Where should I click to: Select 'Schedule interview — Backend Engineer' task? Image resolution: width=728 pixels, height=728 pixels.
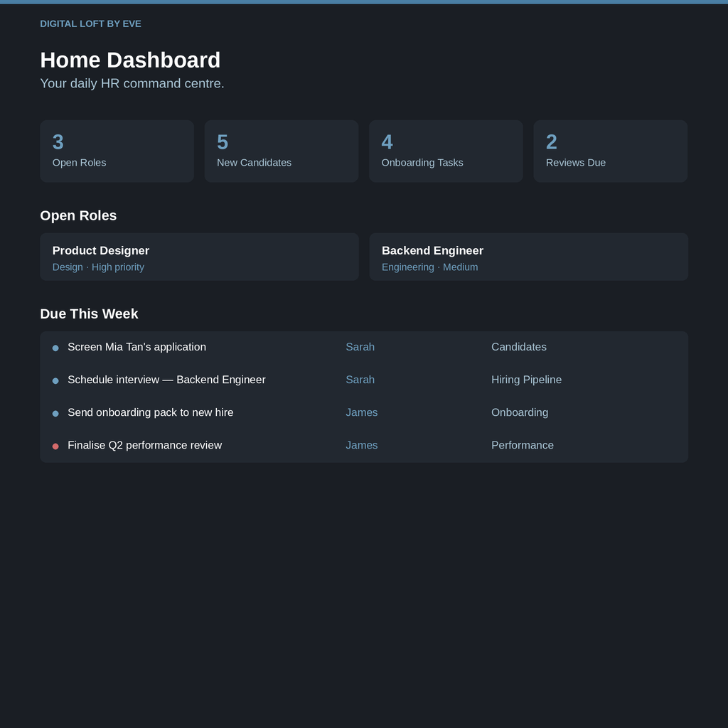click(x=166, y=380)
